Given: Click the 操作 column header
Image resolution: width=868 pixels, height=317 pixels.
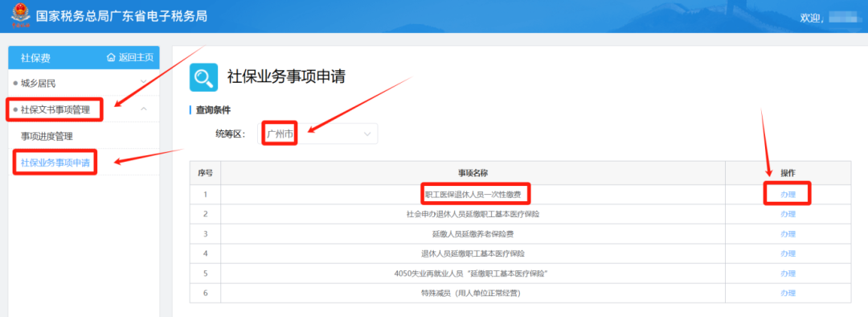Looking at the screenshot, I should 788,173.
